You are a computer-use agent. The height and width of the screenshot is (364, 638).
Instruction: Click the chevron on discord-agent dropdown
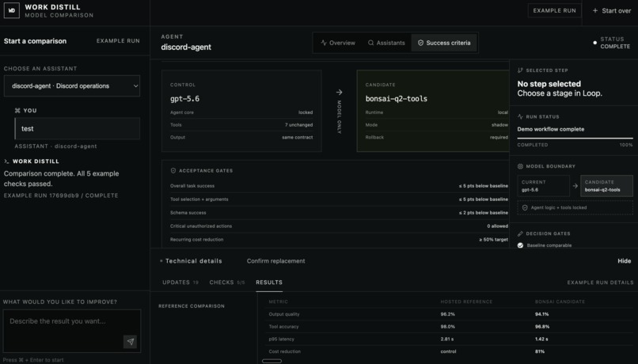[x=135, y=86]
